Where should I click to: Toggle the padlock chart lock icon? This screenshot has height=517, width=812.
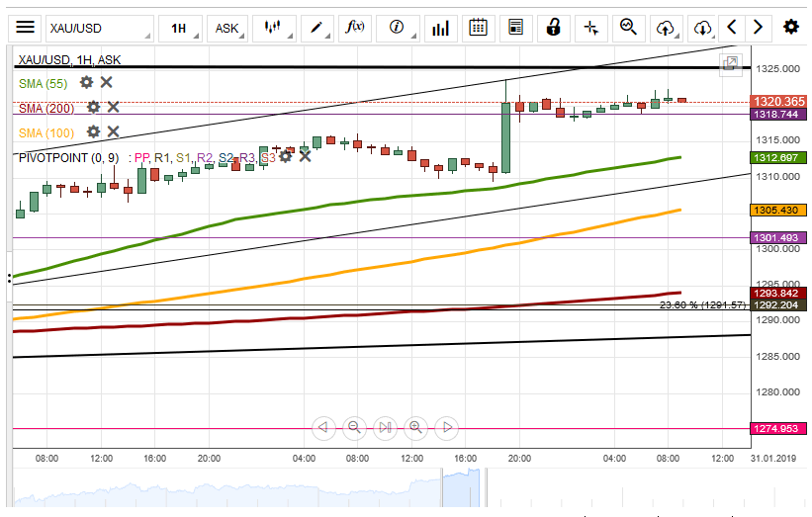[x=554, y=28]
